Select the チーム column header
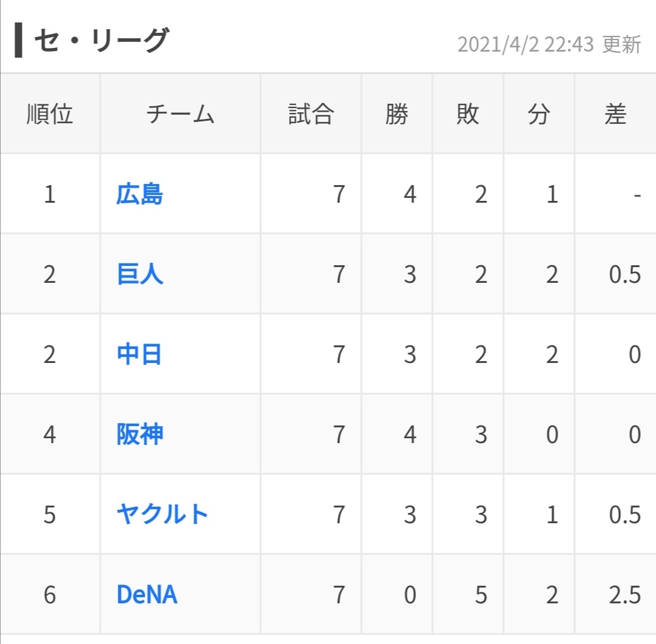 (180, 114)
